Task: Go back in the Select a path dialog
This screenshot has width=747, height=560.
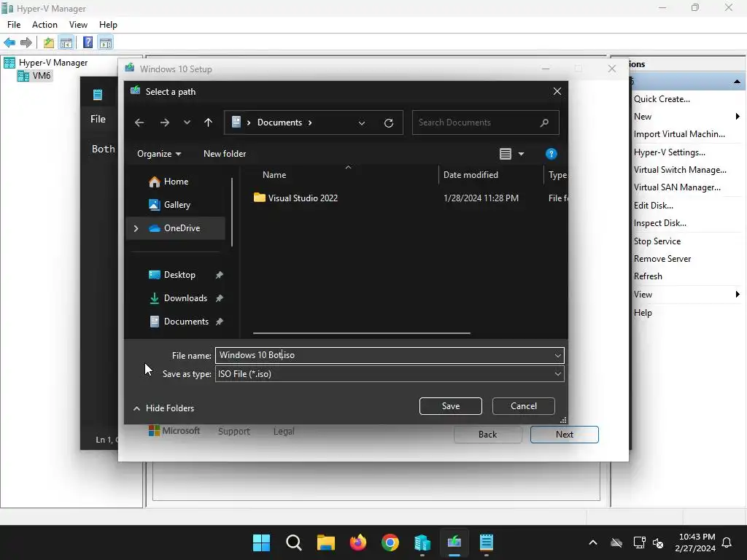Action: click(139, 122)
